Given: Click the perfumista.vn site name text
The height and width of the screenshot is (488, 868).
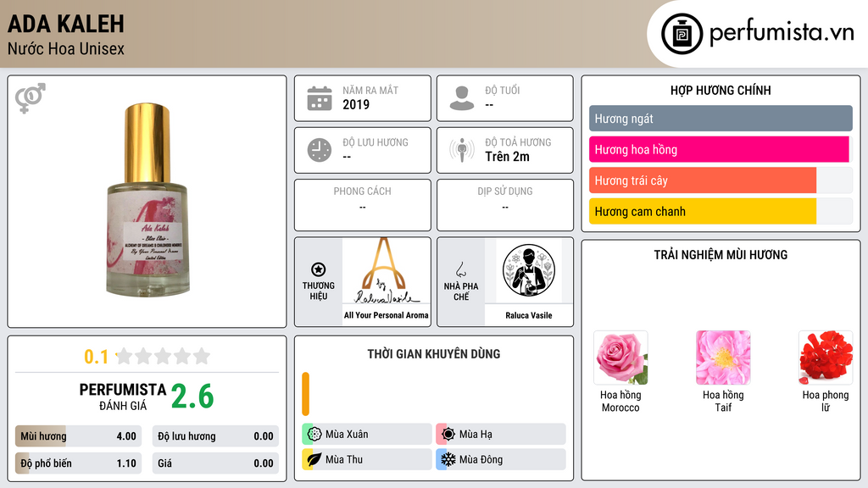Looking at the screenshot, I should [x=782, y=33].
